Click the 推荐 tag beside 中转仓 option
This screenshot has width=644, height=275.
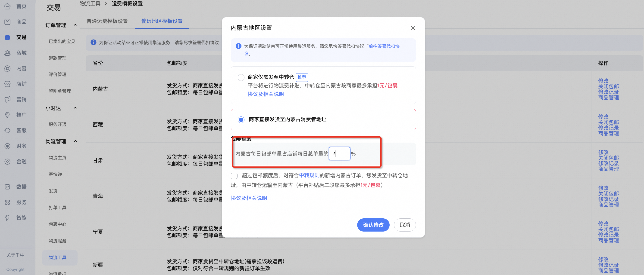(x=302, y=77)
